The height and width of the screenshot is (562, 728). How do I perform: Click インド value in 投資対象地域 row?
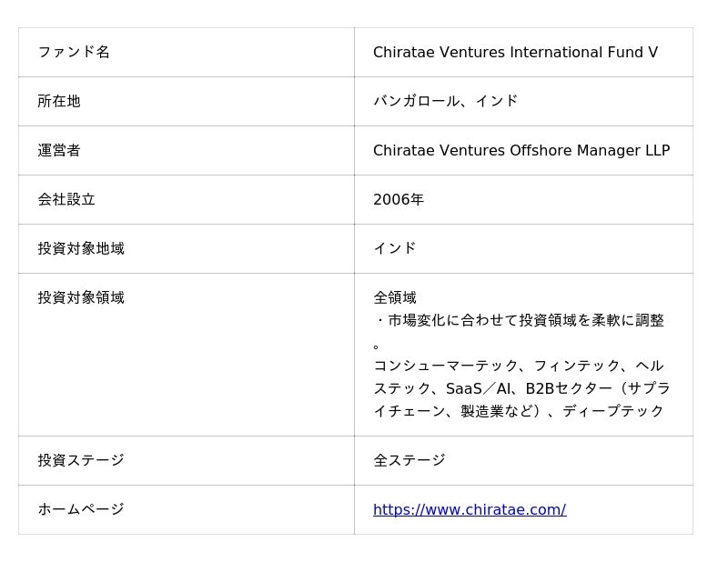(x=395, y=249)
